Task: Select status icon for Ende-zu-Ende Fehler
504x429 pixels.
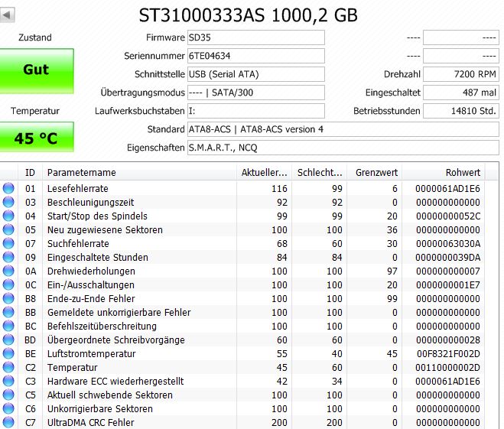Action: 8,298
